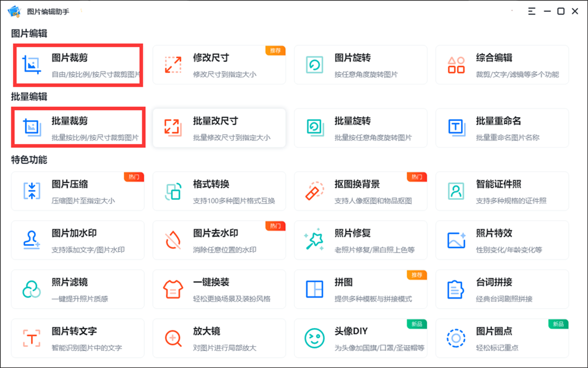
Task: Click the 抠图换背景 eraser icon
Action: point(314,191)
